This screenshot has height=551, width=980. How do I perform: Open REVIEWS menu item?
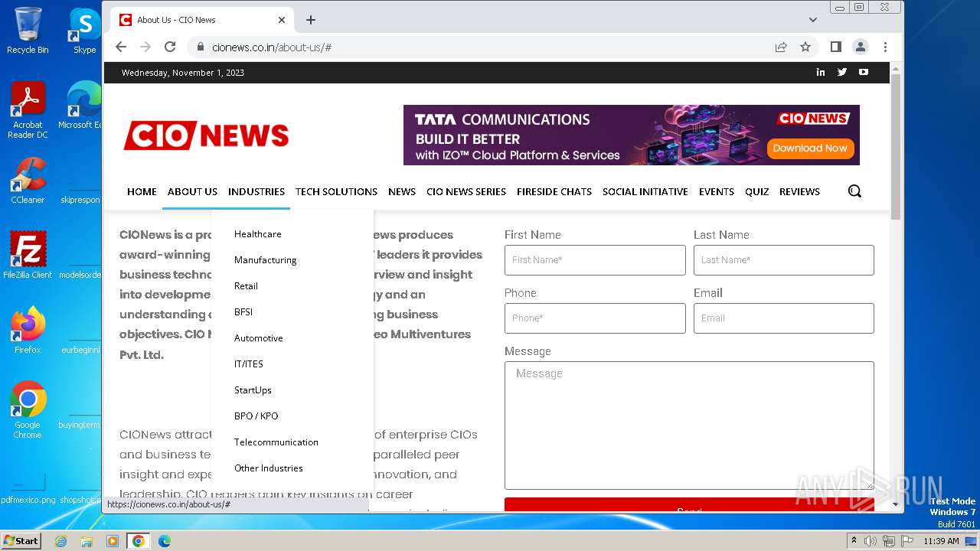point(799,191)
